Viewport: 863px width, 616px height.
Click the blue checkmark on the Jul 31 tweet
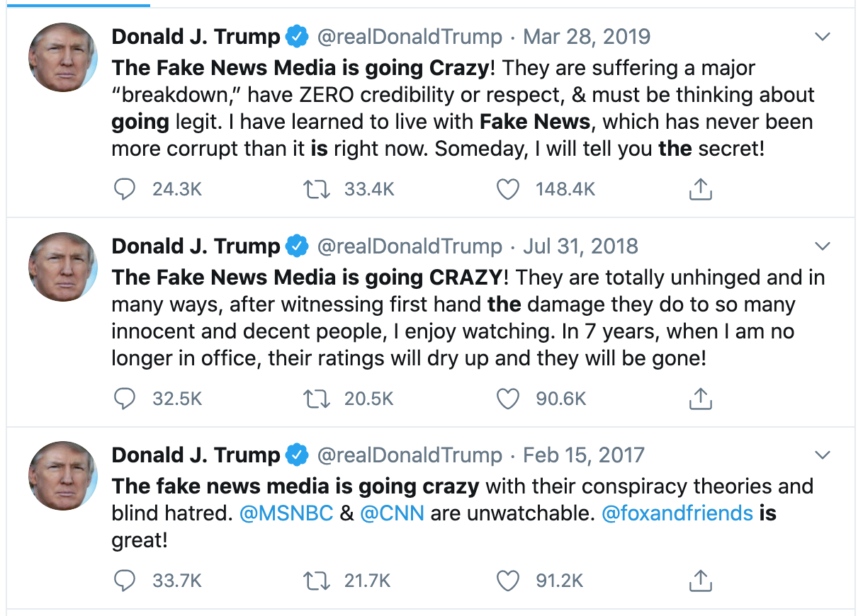[x=298, y=246]
